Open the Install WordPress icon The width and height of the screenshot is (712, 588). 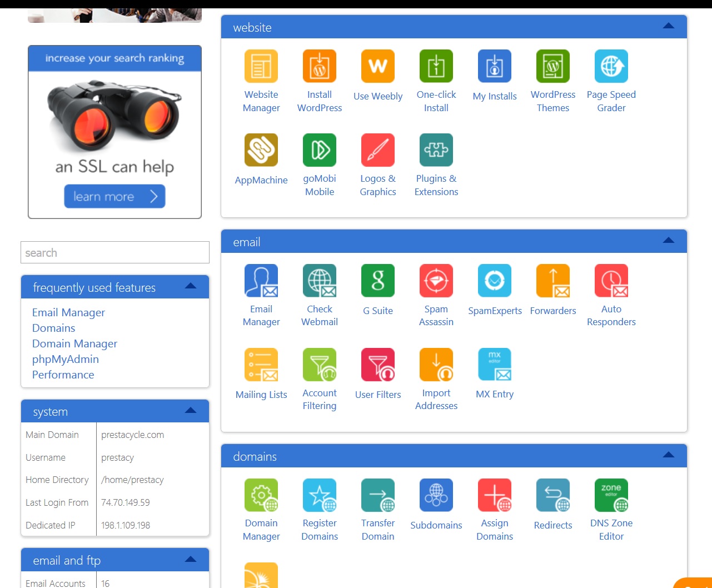coord(320,67)
